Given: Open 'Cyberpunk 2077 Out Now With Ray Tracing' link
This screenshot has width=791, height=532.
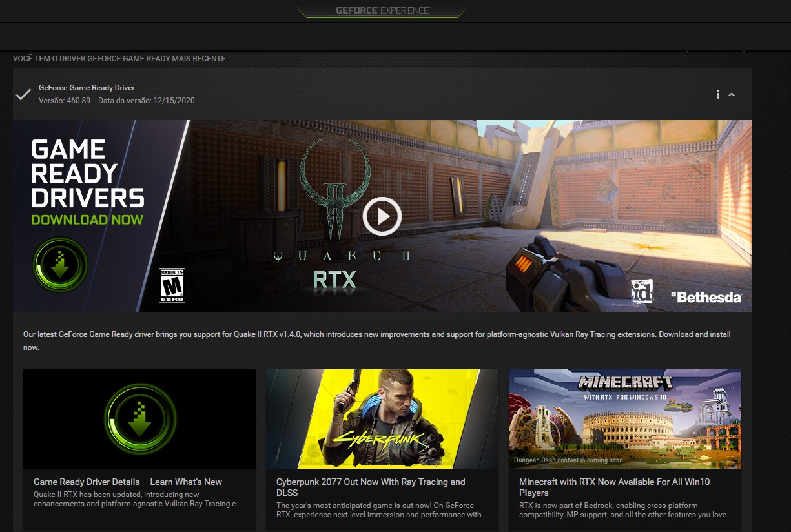Looking at the screenshot, I should [371, 487].
